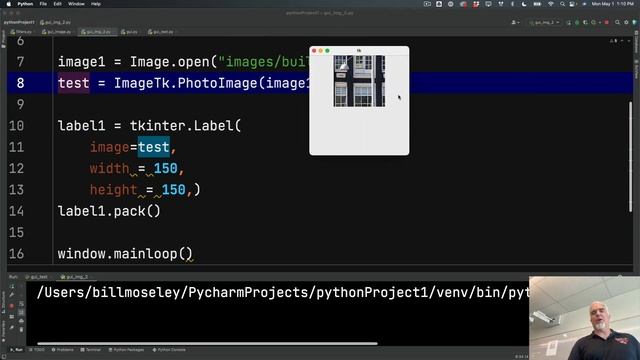Image resolution: width=640 pixels, height=360 pixels.
Task: Click the green Debug bug icon
Action: click(577, 22)
